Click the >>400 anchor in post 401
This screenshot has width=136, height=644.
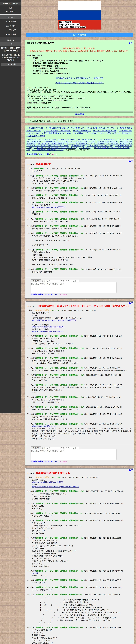(x=35, y=573)
